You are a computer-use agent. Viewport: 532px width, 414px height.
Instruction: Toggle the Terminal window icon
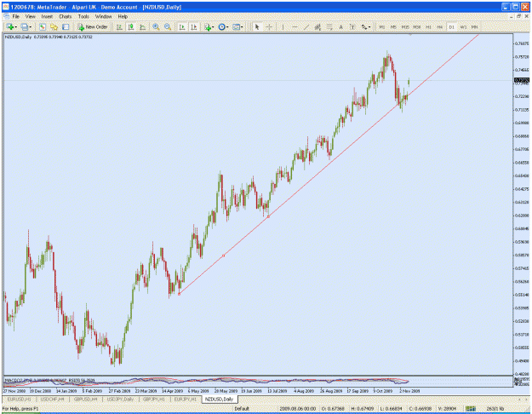coord(66,26)
